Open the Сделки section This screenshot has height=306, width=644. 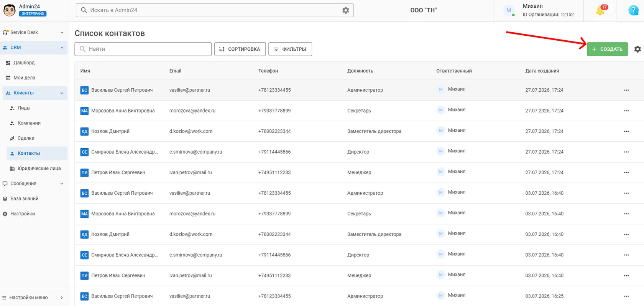pos(26,138)
